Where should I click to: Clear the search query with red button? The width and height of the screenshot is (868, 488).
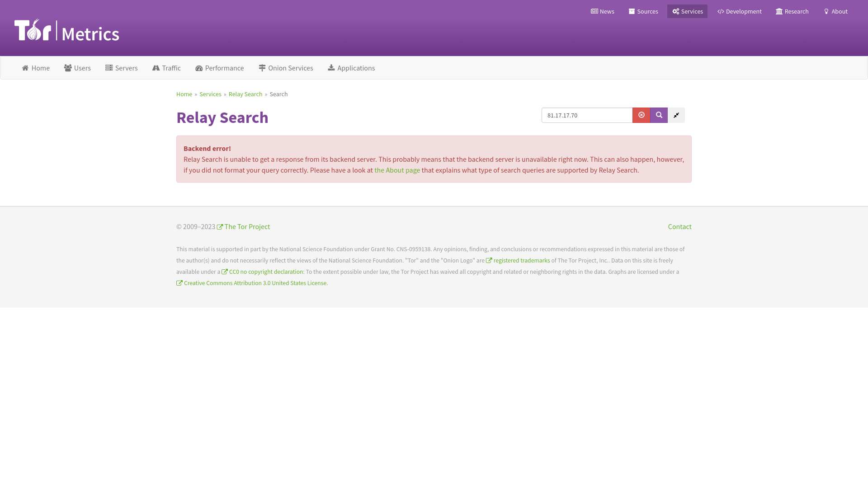click(x=641, y=115)
